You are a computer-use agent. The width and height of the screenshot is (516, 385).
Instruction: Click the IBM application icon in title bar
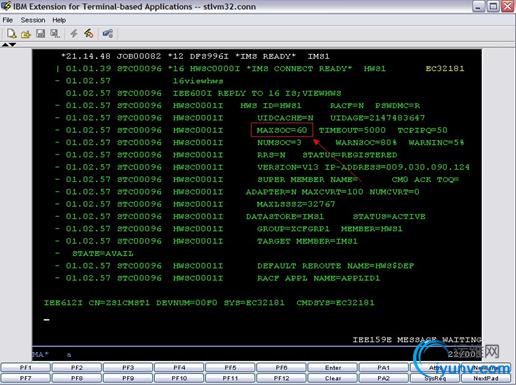tap(6, 6)
